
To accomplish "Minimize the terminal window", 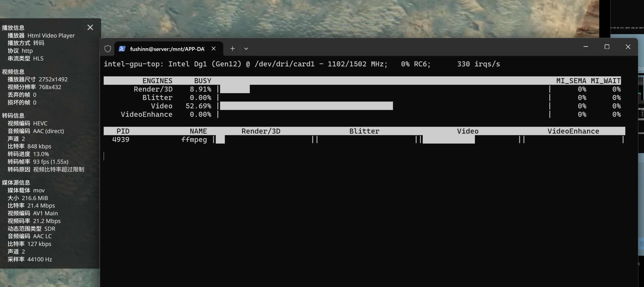I will coord(586,47).
